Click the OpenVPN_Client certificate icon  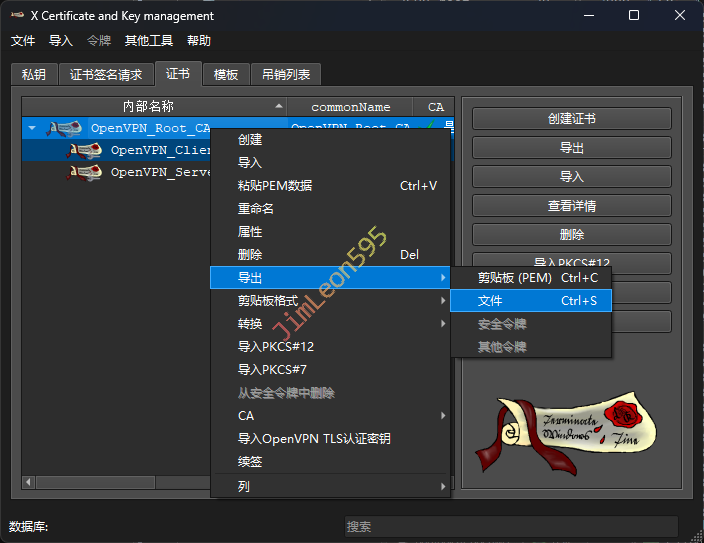pos(85,151)
